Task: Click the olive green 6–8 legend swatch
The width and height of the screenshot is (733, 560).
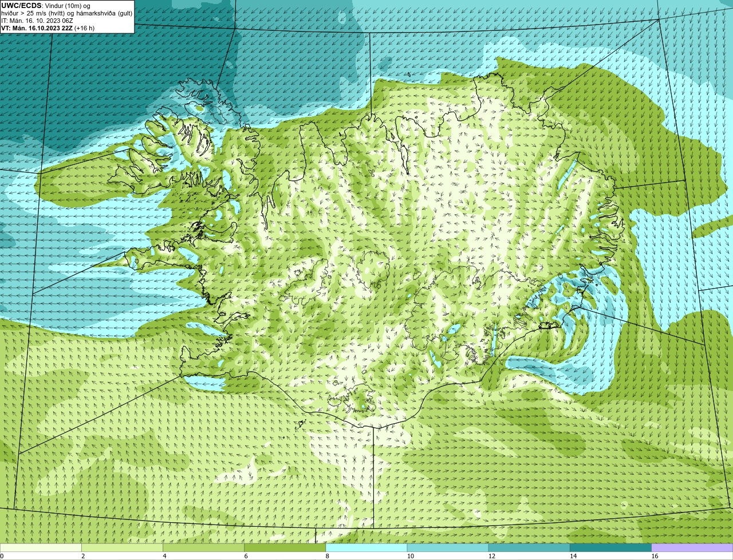Action: pos(285,547)
